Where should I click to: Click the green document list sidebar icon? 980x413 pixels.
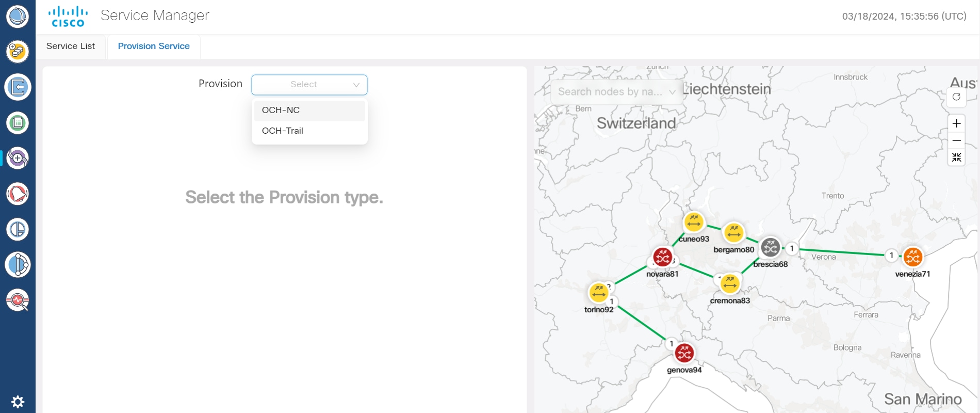18,123
